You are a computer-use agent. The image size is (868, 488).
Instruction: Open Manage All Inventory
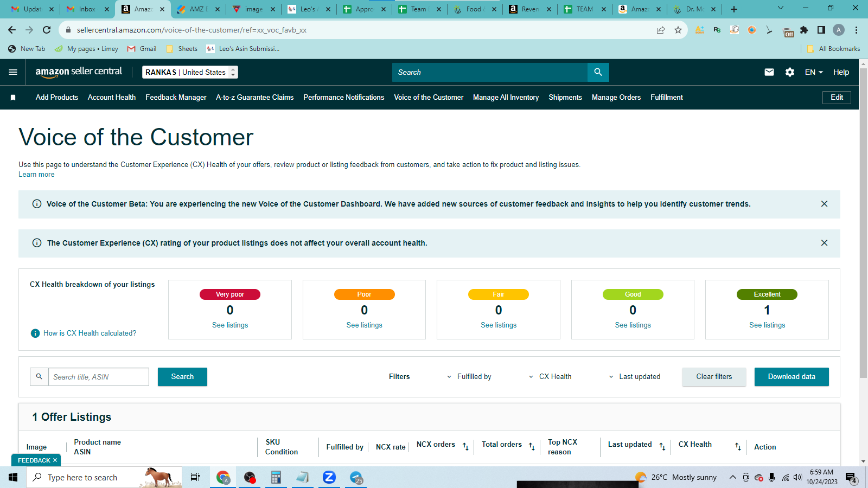pos(506,98)
